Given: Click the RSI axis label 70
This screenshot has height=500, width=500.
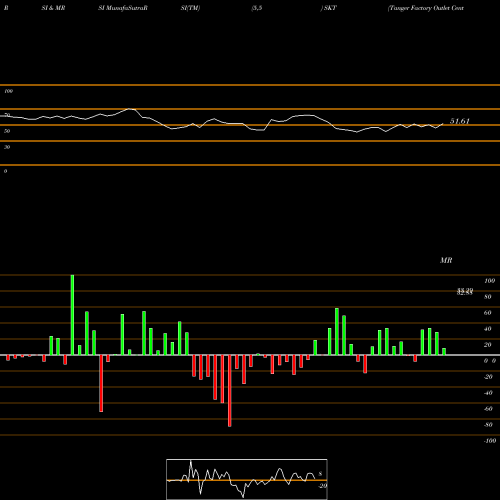Looking at the screenshot, I should (x=7, y=115).
